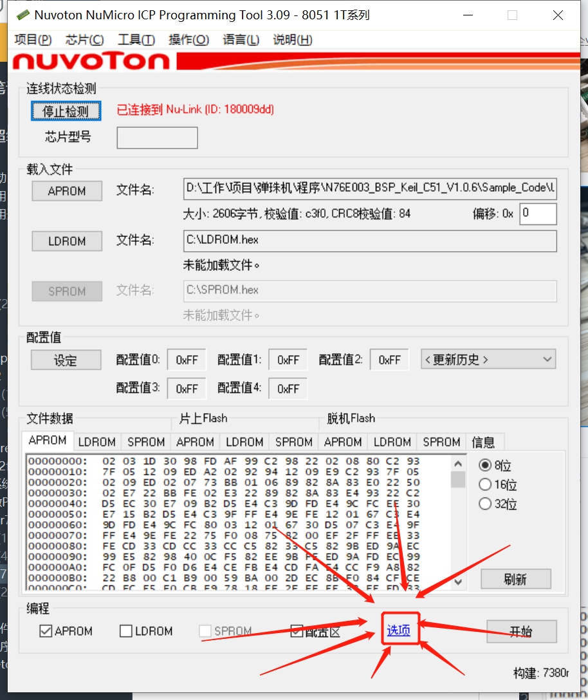588x700 pixels.
Task: Click the 开始 button
Action: (x=522, y=631)
